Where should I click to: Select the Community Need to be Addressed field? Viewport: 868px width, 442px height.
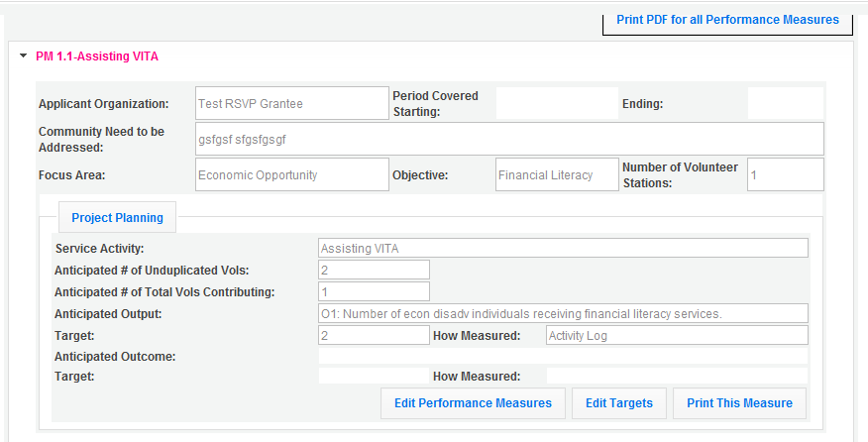pos(509,140)
